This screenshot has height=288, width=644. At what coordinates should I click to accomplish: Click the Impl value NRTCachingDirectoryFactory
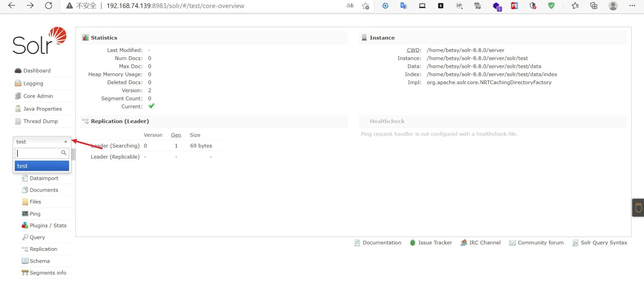[x=489, y=82]
